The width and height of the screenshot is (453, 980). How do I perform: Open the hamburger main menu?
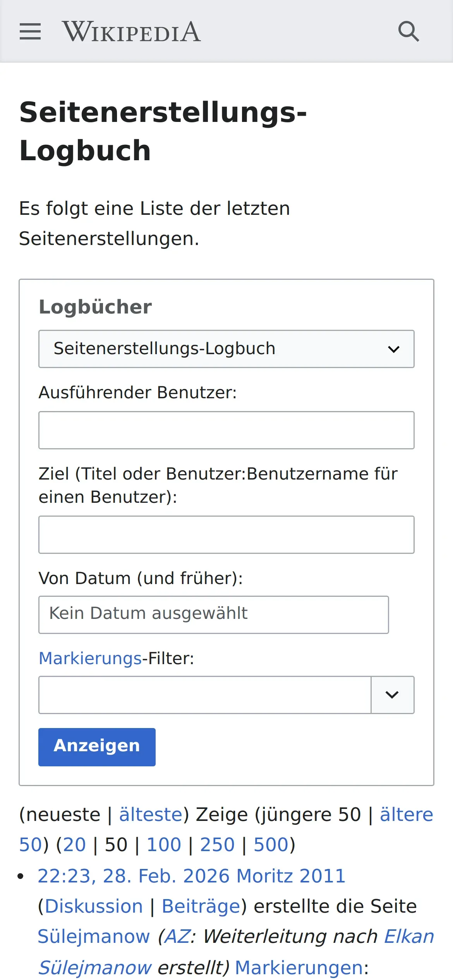click(x=30, y=31)
